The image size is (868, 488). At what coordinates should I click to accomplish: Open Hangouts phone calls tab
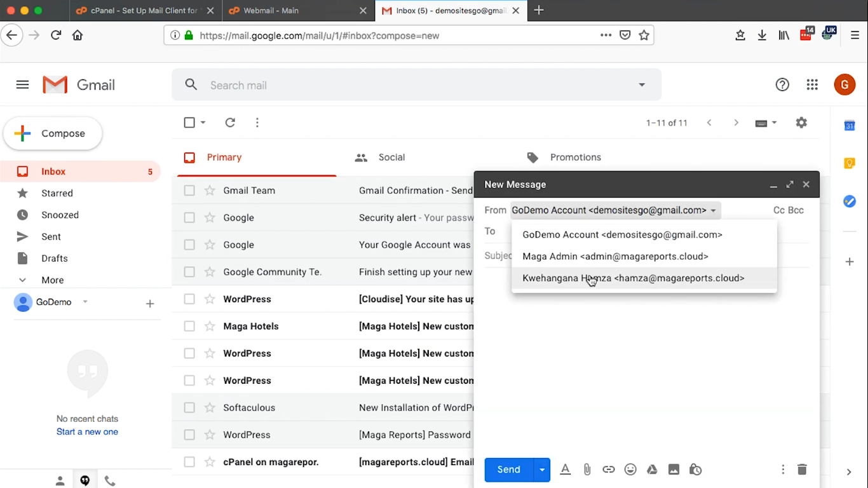click(110, 481)
